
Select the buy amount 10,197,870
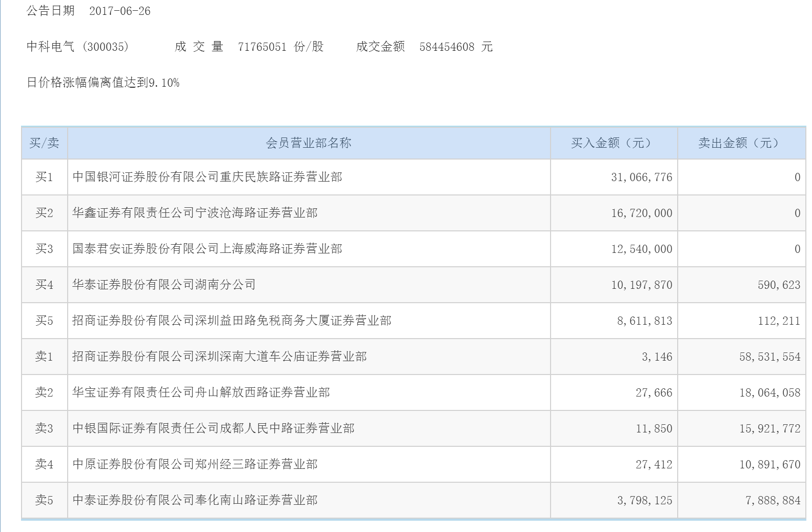tap(642, 285)
